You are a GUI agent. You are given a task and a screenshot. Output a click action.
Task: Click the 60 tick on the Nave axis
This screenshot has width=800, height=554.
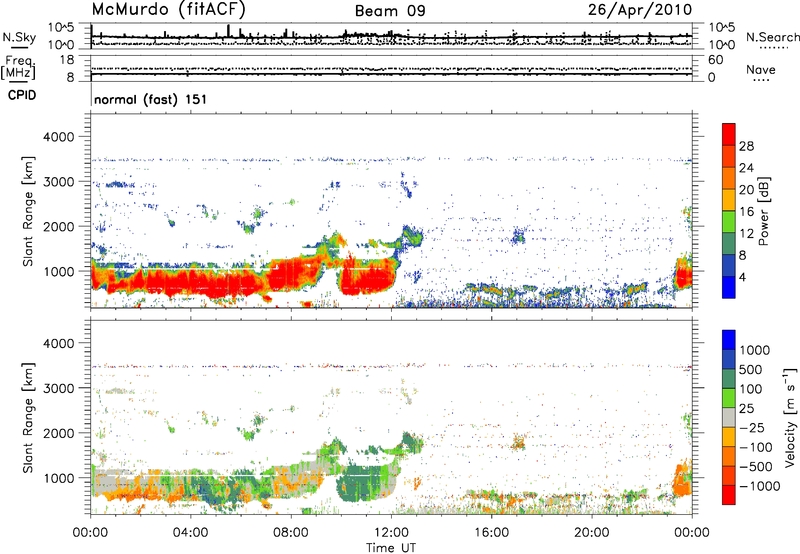[715, 60]
